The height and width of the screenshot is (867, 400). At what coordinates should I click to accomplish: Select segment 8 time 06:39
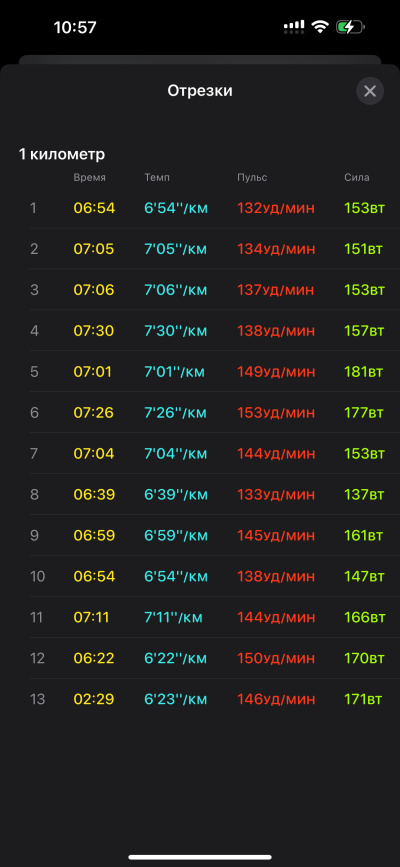click(94, 494)
